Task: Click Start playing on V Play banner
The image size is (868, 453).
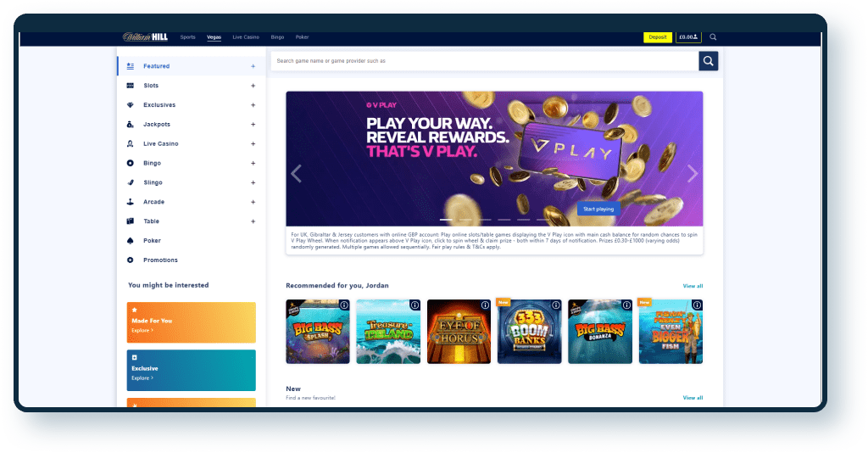Action: coord(598,209)
